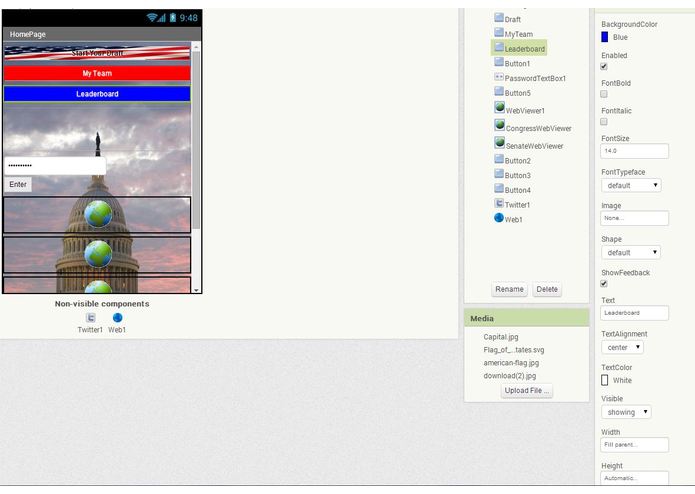
Task: Open the Blue BackgroundColor swatch
Action: (x=604, y=37)
